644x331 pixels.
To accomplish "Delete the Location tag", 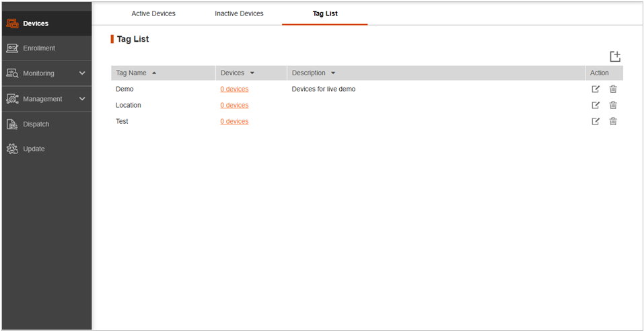I will click(613, 105).
